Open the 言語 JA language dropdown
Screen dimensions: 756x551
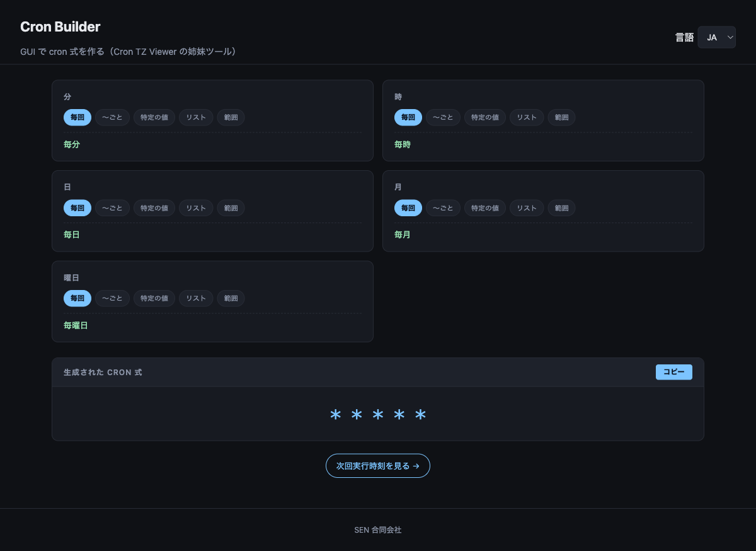click(716, 37)
